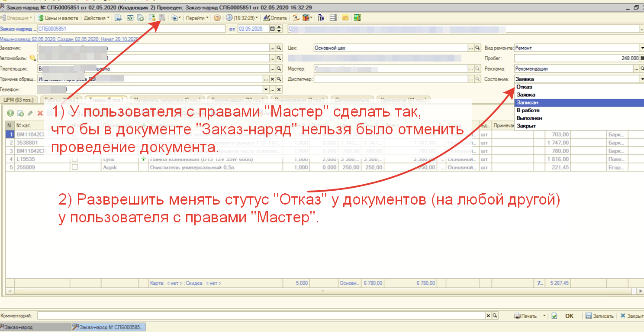Switch to the ЦРМ (63 поз.) tab
Image resolution: width=644 pixels, height=332 pixels.
(x=18, y=100)
